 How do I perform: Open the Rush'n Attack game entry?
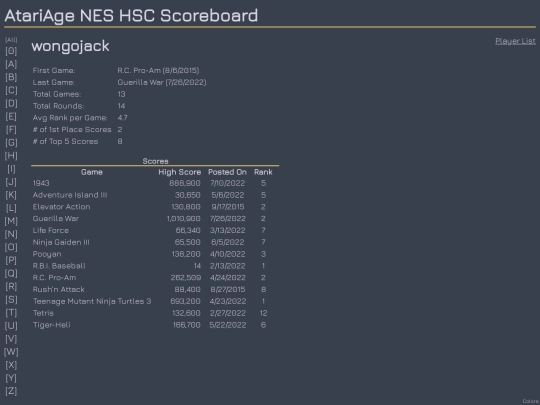[59, 289]
